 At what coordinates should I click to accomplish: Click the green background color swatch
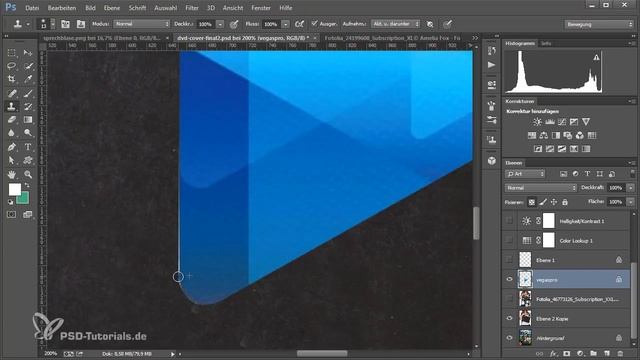[24, 199]
